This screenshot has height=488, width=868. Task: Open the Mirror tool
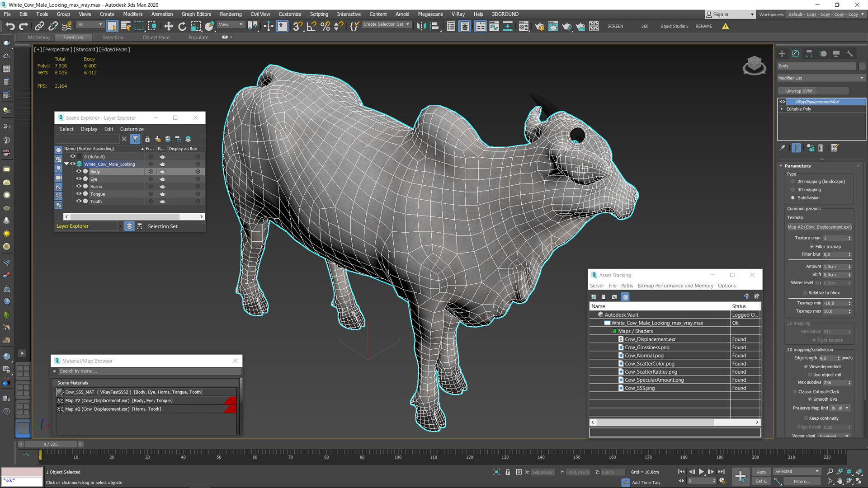(x=421, y=26)
